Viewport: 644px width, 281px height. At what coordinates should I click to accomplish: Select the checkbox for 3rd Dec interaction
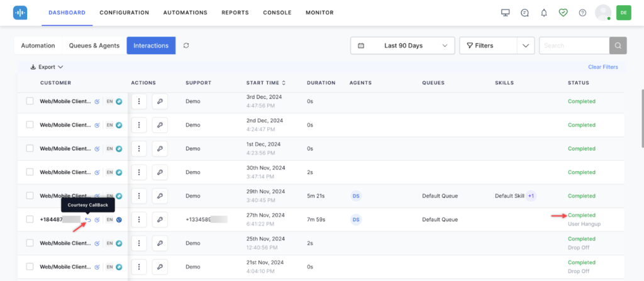tap(30, 101)
